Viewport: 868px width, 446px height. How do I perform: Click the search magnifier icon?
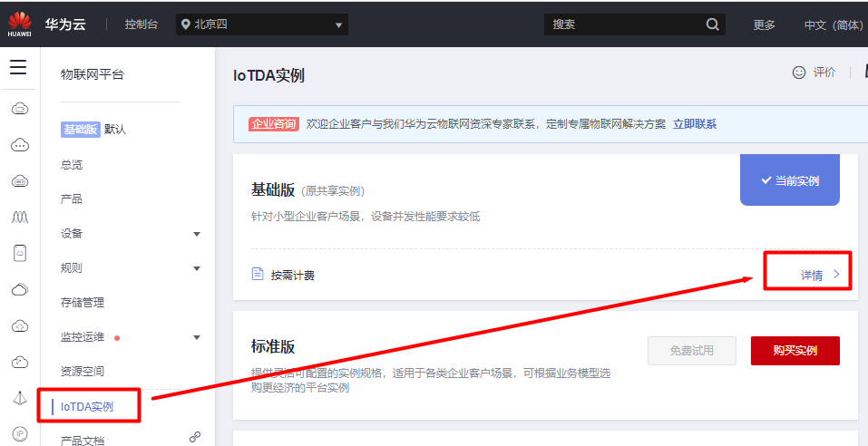[x=712, y=24]
